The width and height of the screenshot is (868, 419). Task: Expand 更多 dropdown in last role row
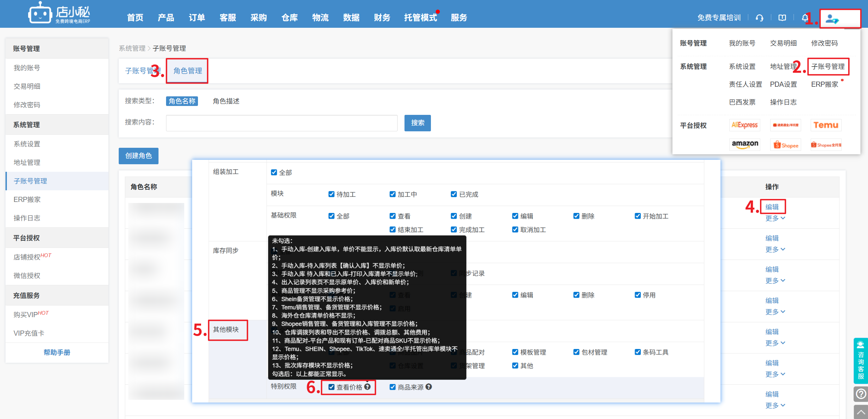[775, 406]
